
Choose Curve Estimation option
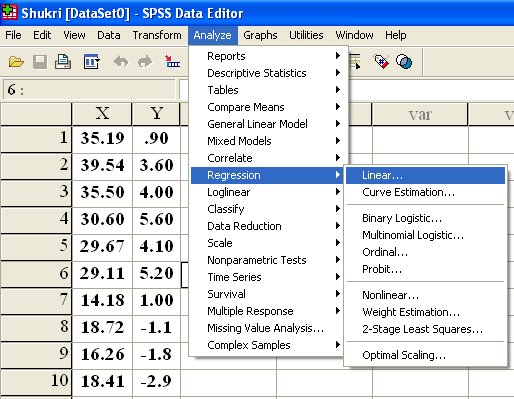[425, 192]
